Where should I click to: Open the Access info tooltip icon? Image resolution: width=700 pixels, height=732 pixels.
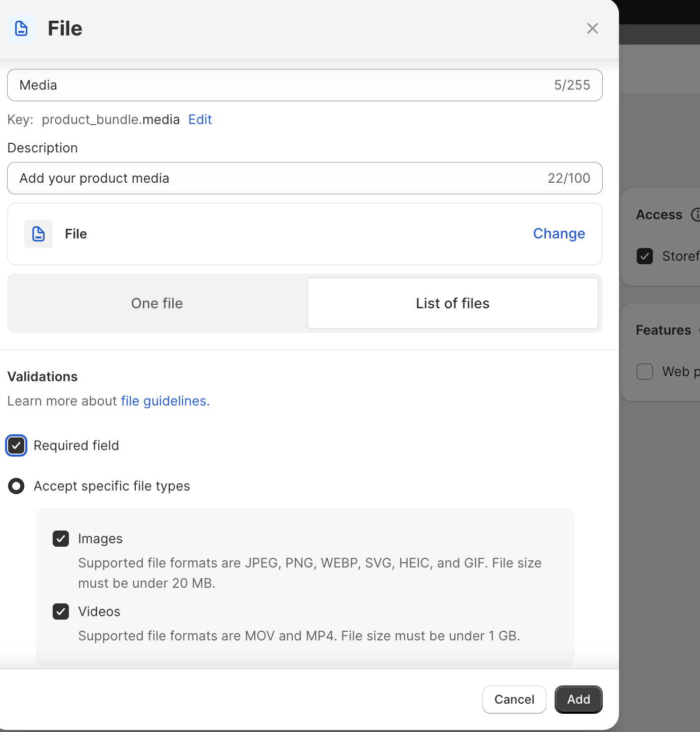(x=697, y=215)
